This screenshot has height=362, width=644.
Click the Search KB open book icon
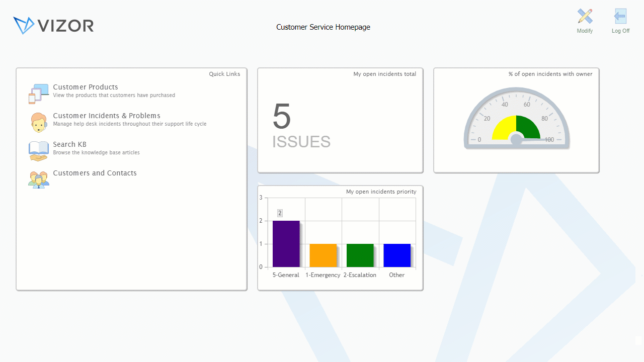pyautogui.click(x=39, y=151)
